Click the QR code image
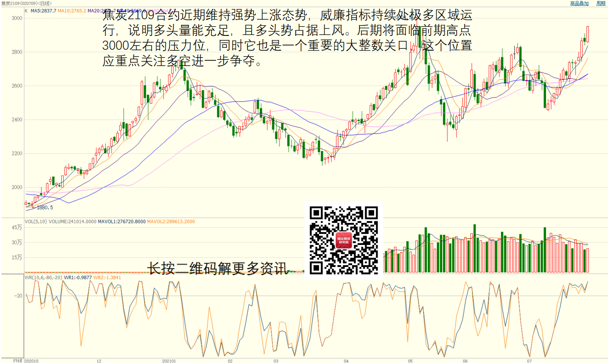Viewport: 613px width, 364px height. pyautogui.click(x=344, y=240)
